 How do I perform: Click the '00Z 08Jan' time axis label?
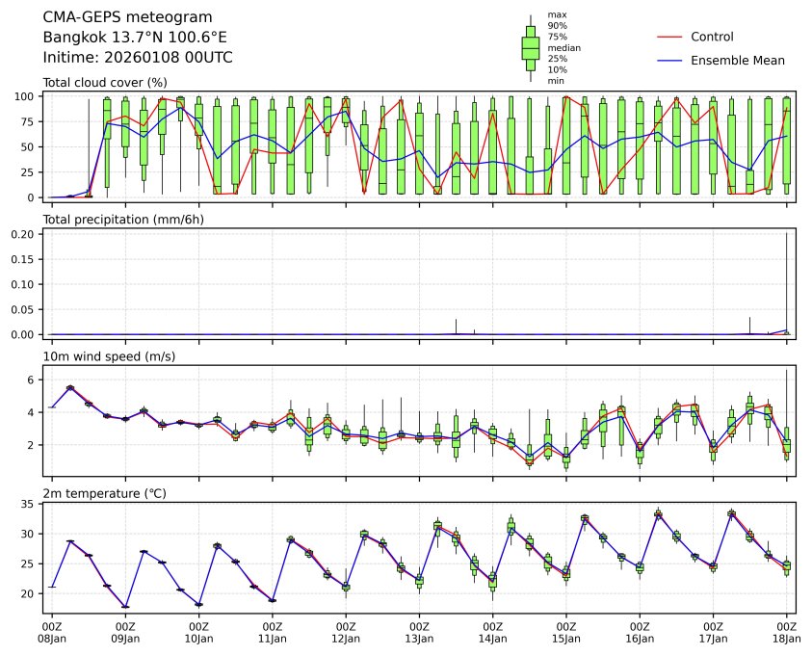tap(52, 632)
